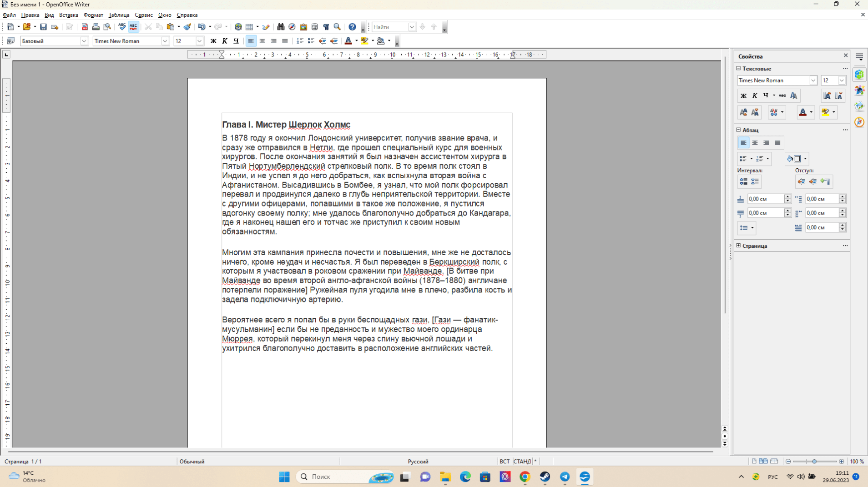Click the 'Русский' language status field
This screenshot has width=868, height=487.
[x=418, y=461]
